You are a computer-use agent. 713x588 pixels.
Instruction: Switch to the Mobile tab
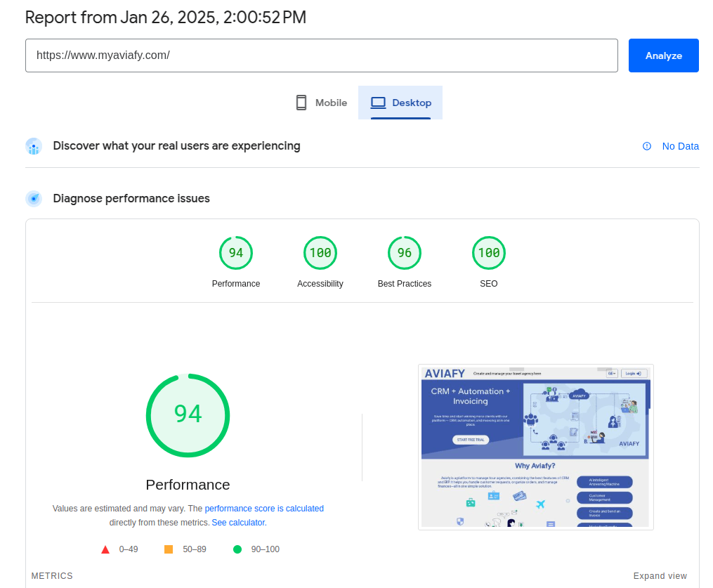[x=321, y=103]
